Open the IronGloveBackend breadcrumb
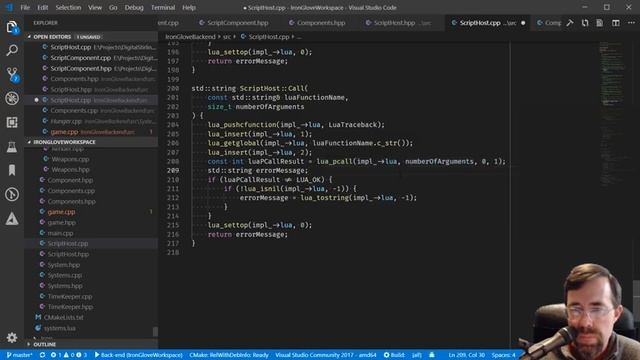This screenshot has height=360, width=640. click(190, 37)
